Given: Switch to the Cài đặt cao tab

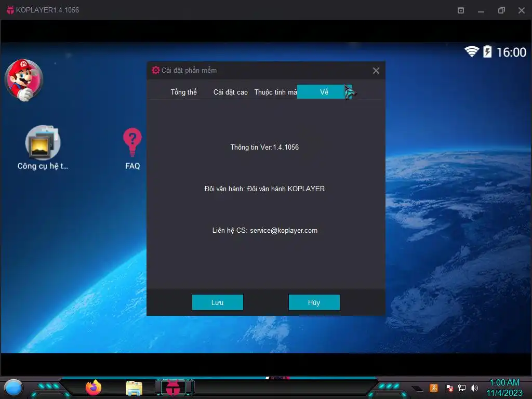Looking at the screenshot, I should click(230, 92).
